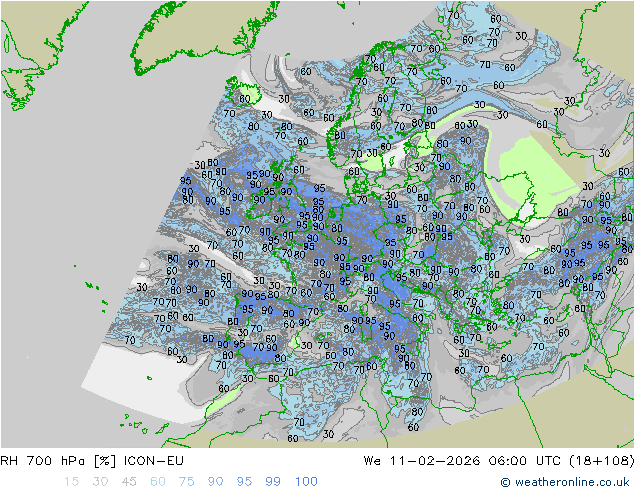
Task: Click the legend value 99
Action: tap(273, 482)
